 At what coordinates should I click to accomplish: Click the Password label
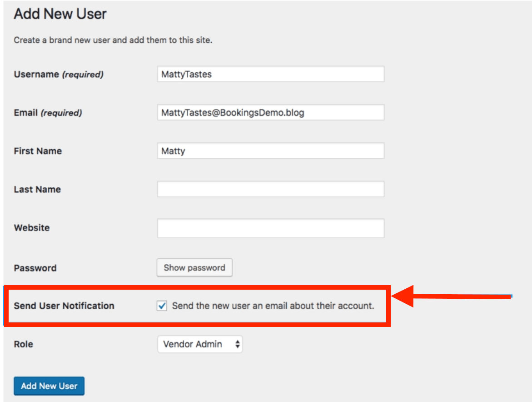[x=35, y=268]
